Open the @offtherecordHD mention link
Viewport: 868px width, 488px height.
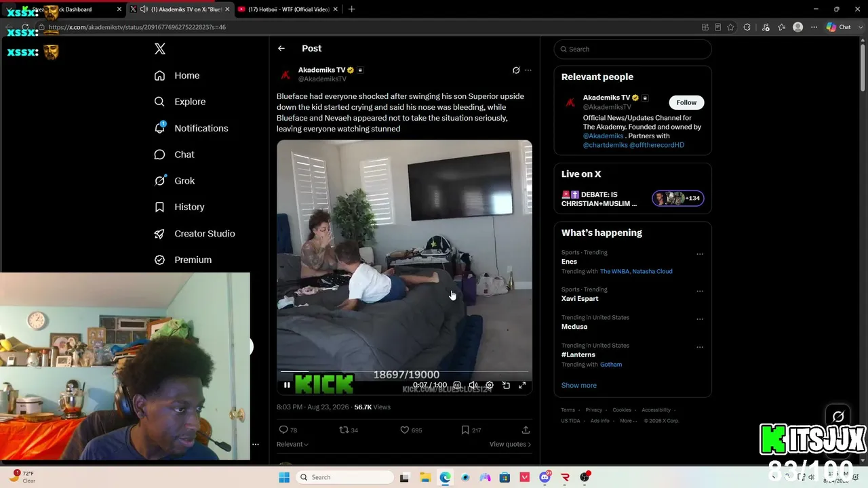tap(656, 145)
